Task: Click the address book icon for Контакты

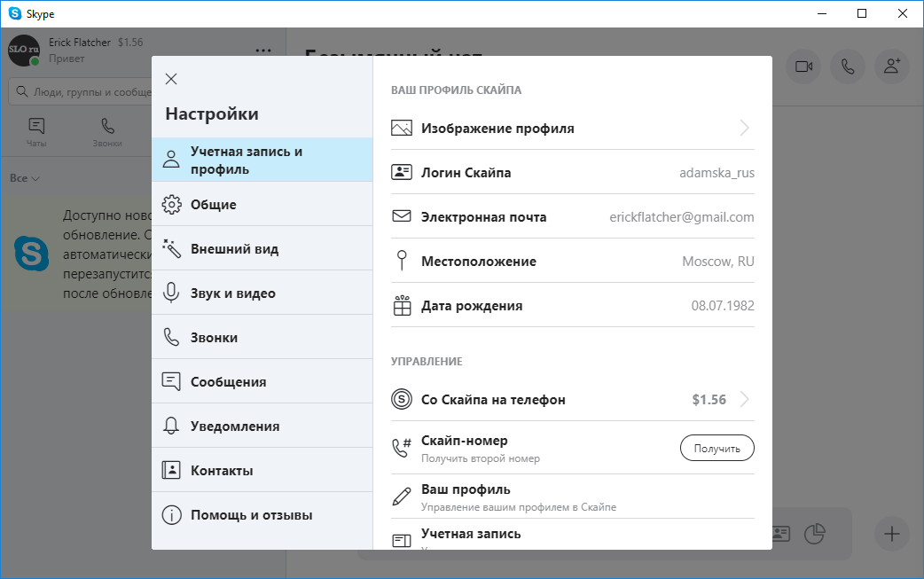Action: click(x=171, y=470)
